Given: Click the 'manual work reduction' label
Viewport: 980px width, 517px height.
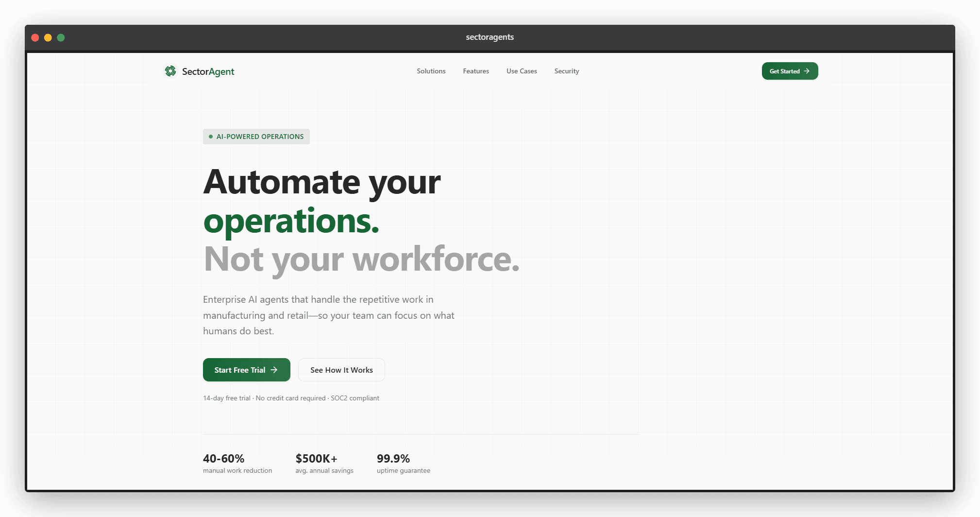Looking at the screenshot, I should click(237, 470).
